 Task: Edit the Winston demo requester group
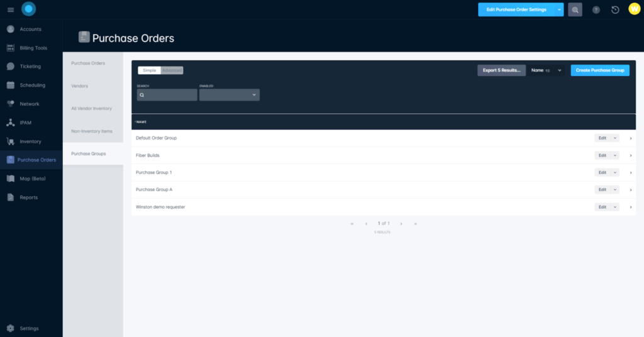[x=602, y=207]
